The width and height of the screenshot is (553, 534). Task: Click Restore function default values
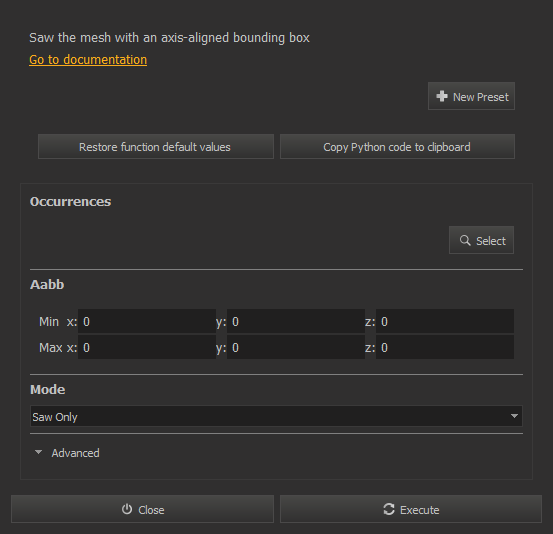156,146
